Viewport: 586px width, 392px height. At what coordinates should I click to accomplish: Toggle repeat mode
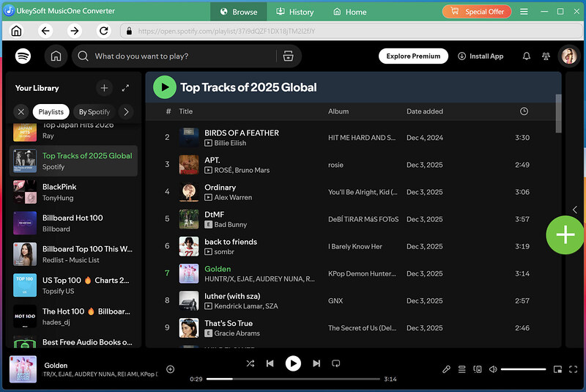pyautogui.click(x=336, y=363)
